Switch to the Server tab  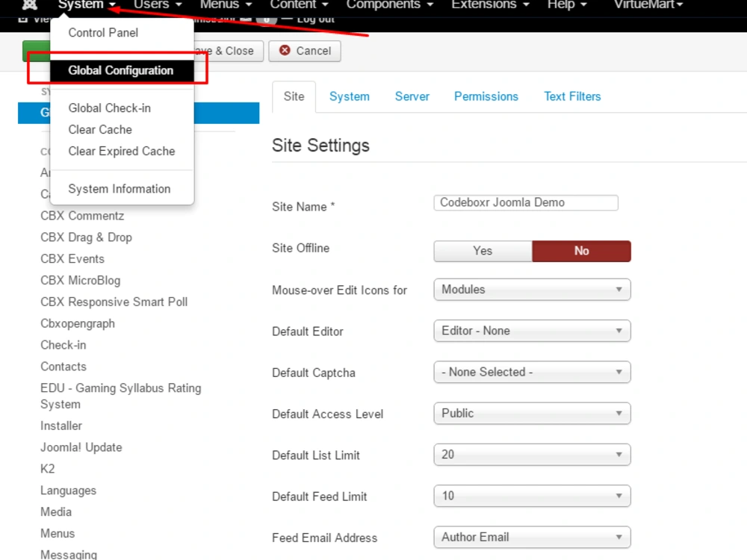[x=412, y=96]
